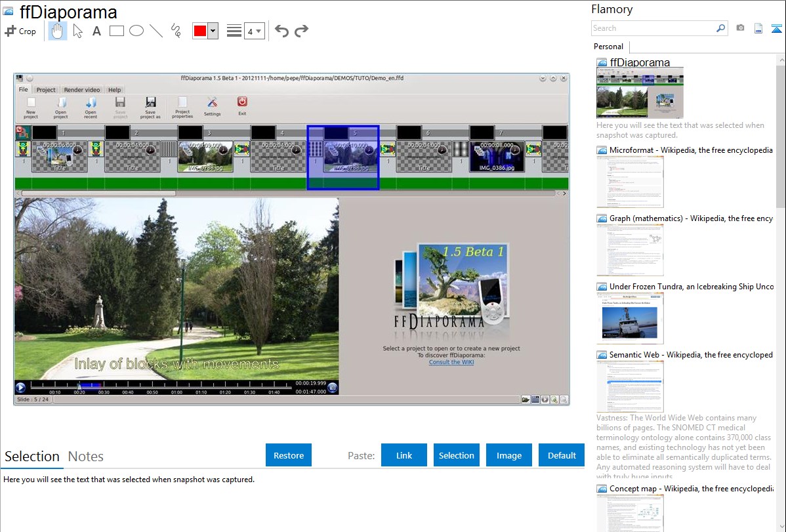Image resolution: width=786 pixels, height=532 pixels.
Task: Click the Save project as icon
Action: 150,108
